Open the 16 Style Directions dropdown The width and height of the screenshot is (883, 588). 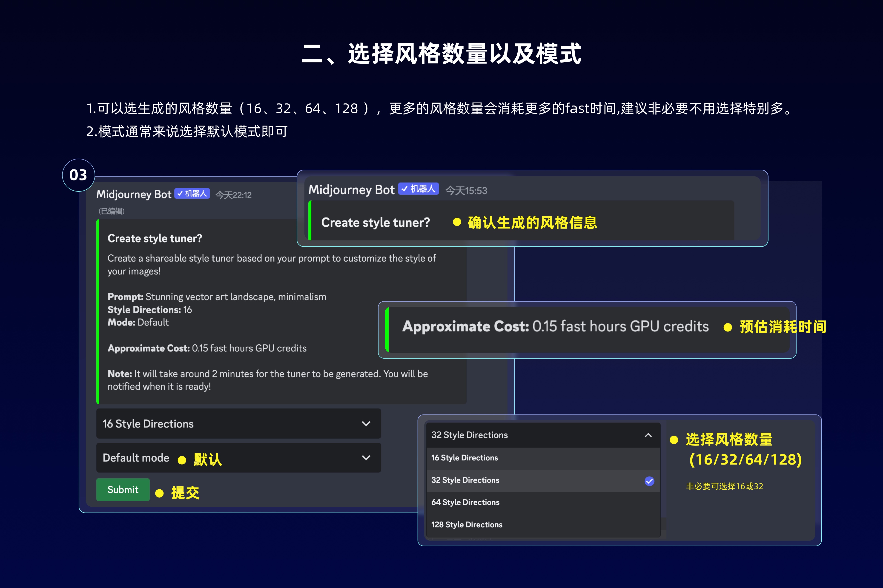tap(238, 423)
